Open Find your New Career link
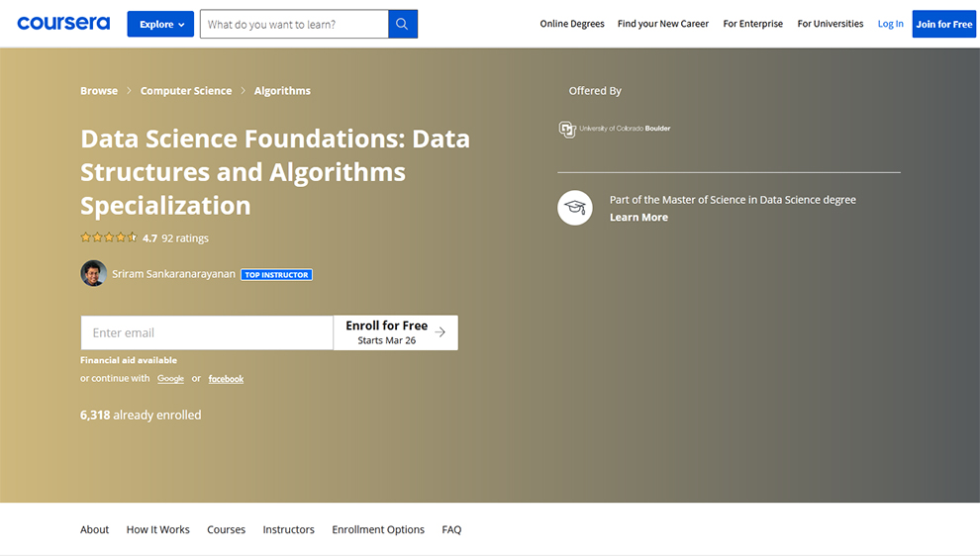This screenshot has width=980, height=558. click(663, 24)
